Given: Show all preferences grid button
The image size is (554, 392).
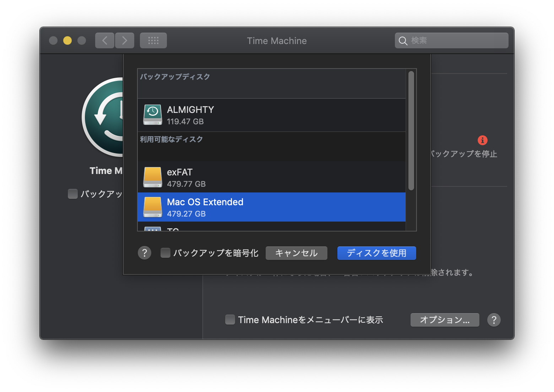Looking at the screenshot, I should tap(153, 40).
